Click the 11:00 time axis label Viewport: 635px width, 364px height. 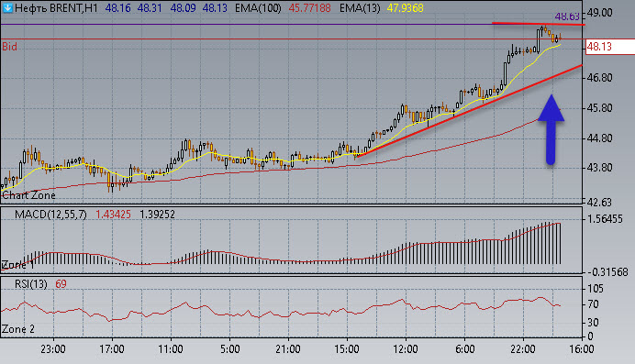coord(171,349)
